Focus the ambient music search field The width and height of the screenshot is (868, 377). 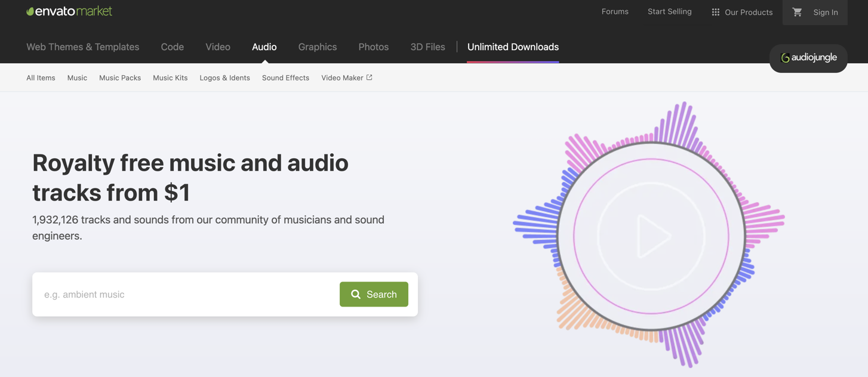(x=185, y=295)
